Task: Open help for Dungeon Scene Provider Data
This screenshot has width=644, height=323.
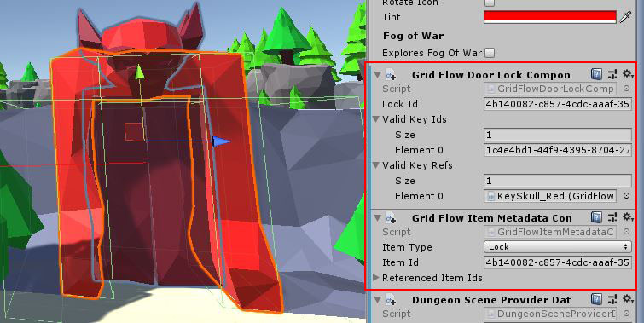Action: coord(597,300)
